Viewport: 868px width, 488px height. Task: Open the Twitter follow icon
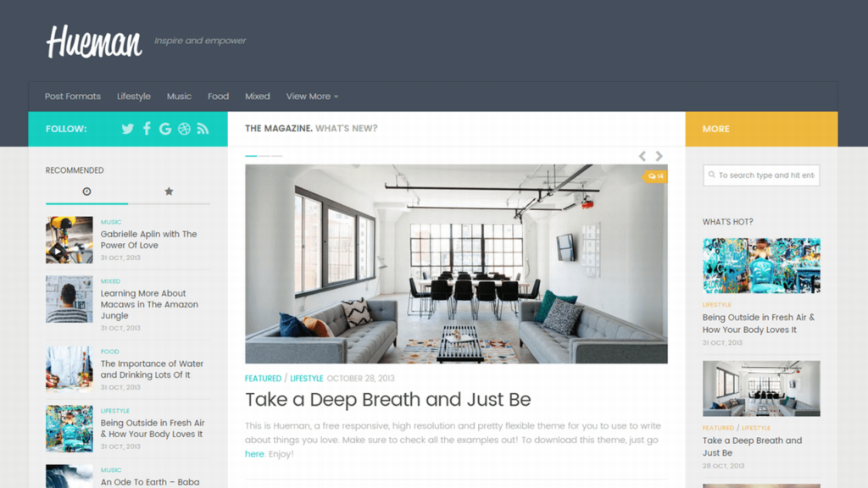pos(128,129)
